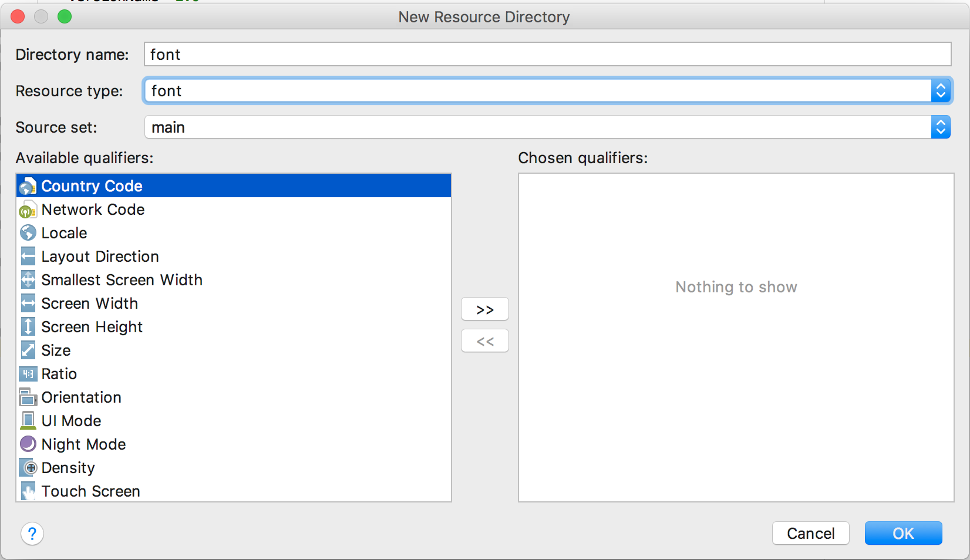This screenshot has width=970, height=560.
Task: Click the Layout Direction qualifier icon
Action: (x=28, y=256)
